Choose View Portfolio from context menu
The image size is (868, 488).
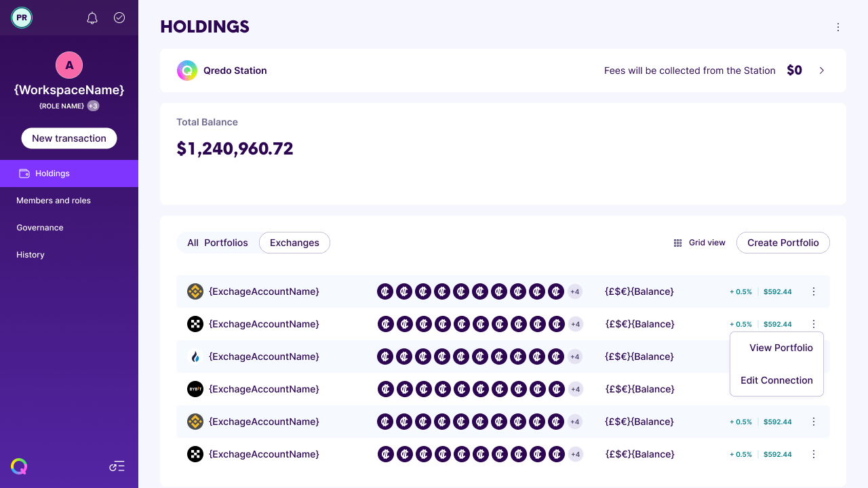(x=781, y=348)
